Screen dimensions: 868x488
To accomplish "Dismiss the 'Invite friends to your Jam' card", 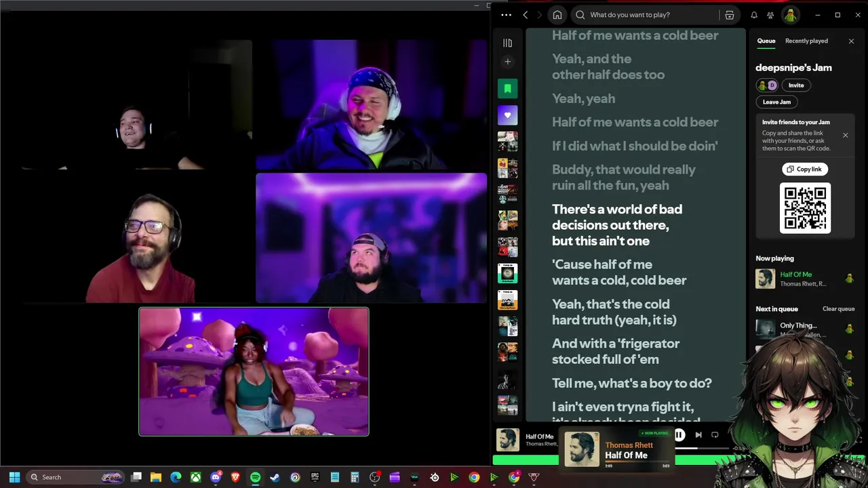I will (x=846, y=136).
